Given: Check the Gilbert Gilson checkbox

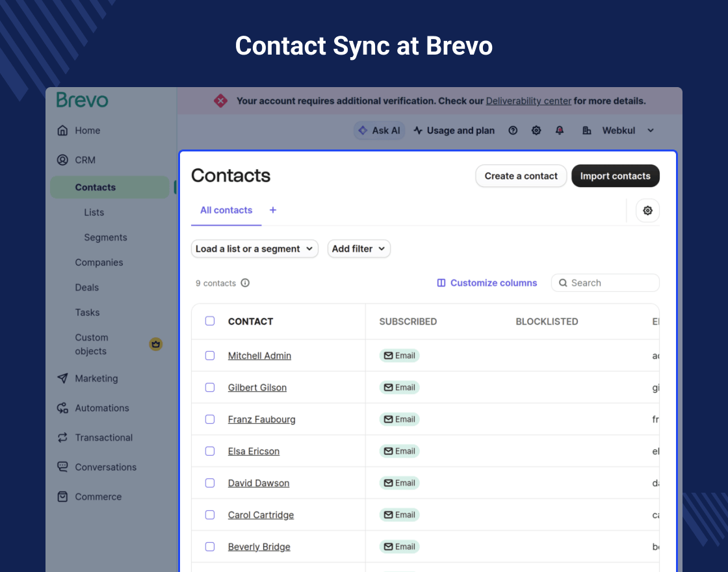Looking at the screenshot, I should [210, 387].
